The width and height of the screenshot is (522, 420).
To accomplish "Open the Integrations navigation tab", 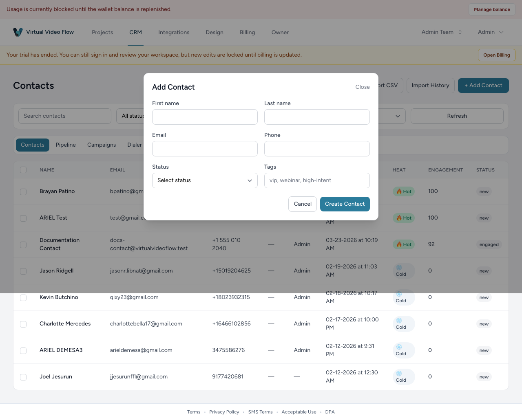I will click(x=174, y=33).
